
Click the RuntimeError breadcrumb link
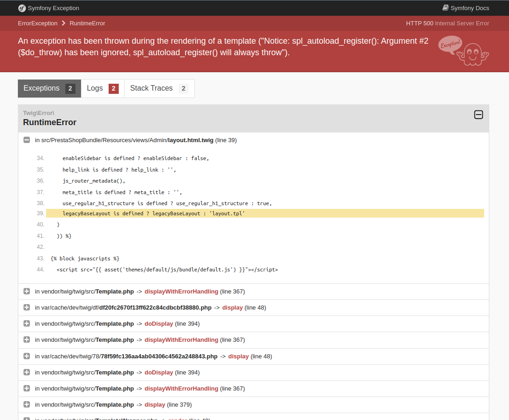coord(87,23)
